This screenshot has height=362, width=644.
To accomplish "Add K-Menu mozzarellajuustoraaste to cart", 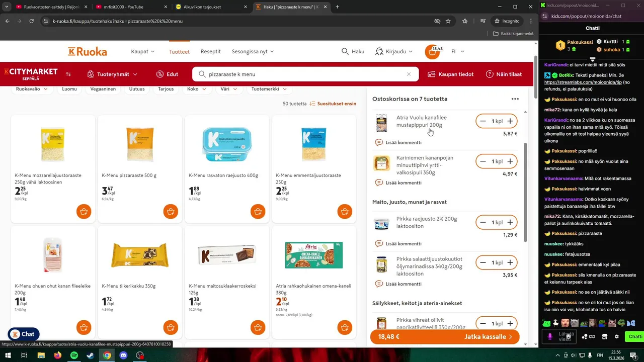I will [x=84, y=212].
